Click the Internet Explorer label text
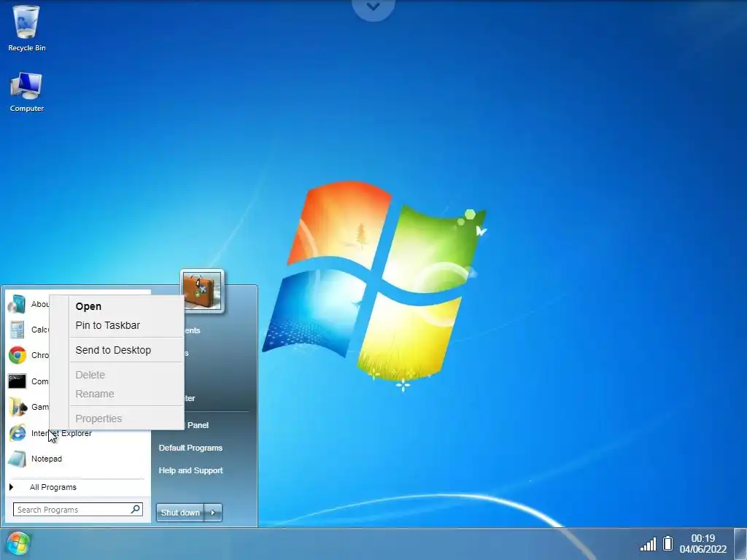This screenshot has width=747, height=560. pyautogui.click(x=61, y=433)
